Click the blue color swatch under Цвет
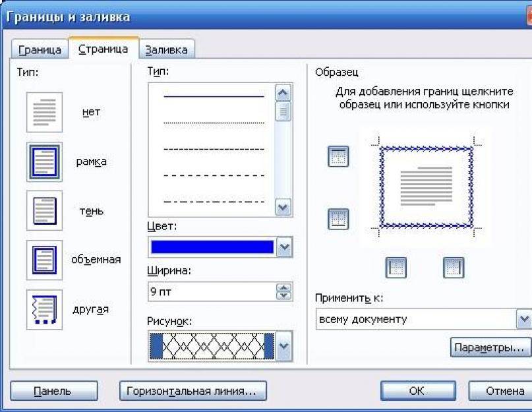 (x=212, y=247)
